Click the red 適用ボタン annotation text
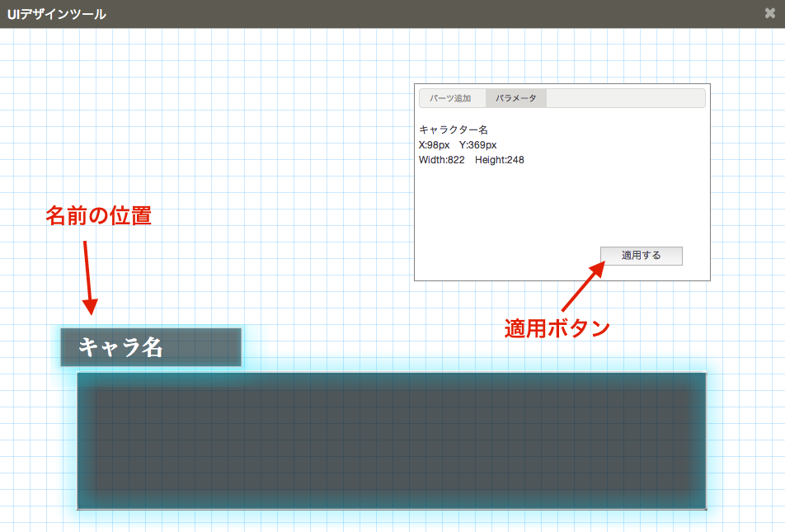 [557, 328]
